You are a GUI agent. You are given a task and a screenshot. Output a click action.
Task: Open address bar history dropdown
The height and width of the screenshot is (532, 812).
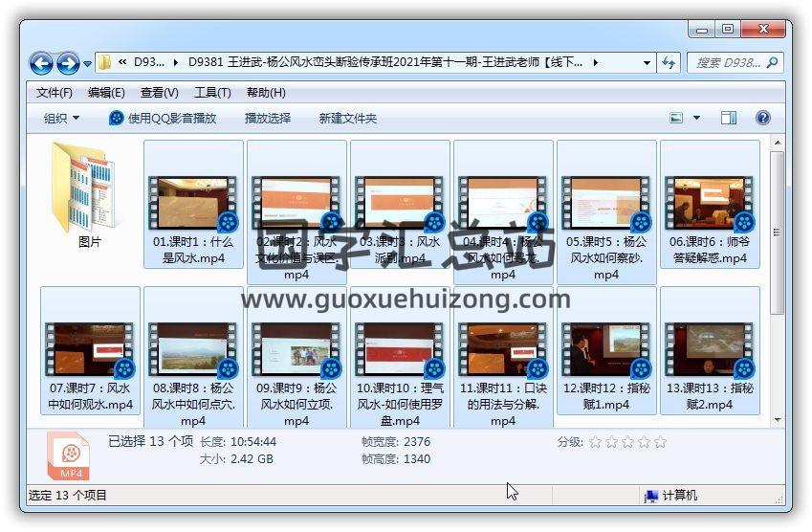pos(647,63)
